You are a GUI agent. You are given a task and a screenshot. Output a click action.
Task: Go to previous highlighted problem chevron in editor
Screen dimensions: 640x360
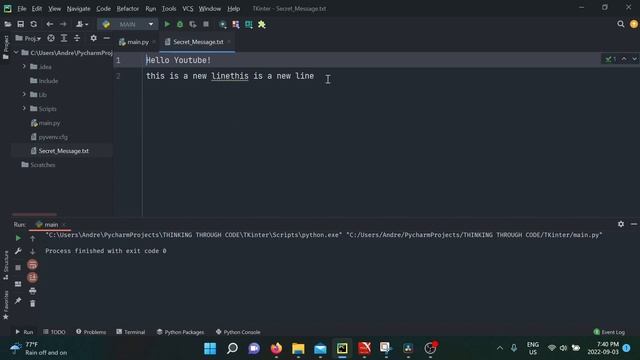624,59
